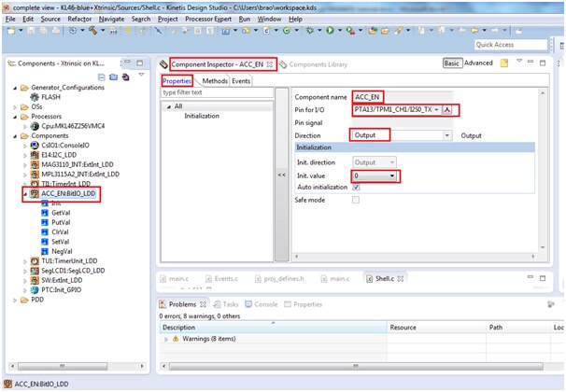Open the proj_defines.h editor tab
The width and height of the screenshot is (566, 392).
[279, 279]
